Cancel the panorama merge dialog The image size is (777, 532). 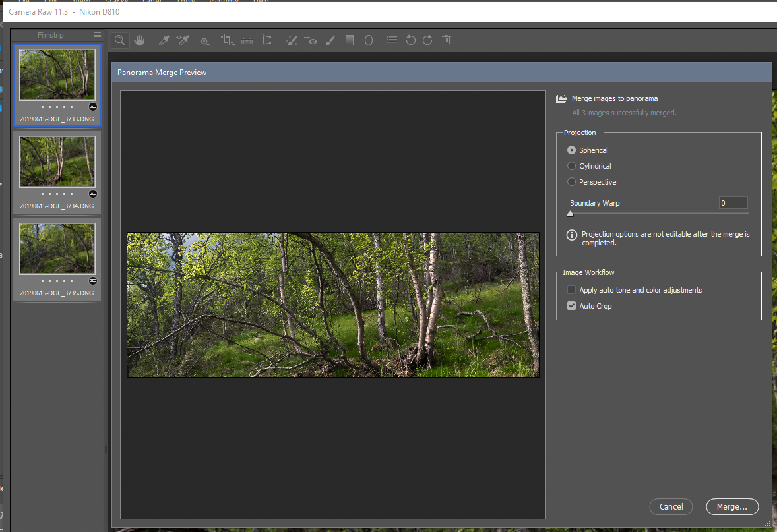point(671,506)
